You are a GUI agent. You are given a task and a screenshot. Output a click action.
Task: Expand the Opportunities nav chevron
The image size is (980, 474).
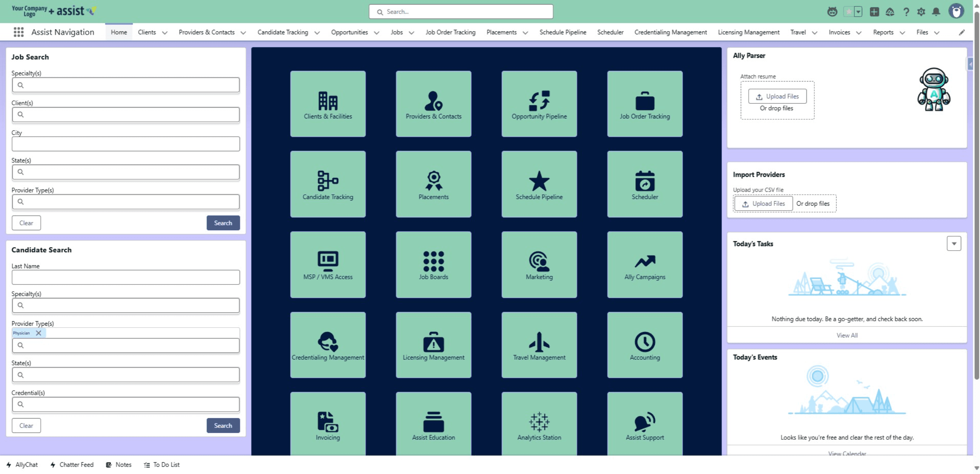pos(376,33)
